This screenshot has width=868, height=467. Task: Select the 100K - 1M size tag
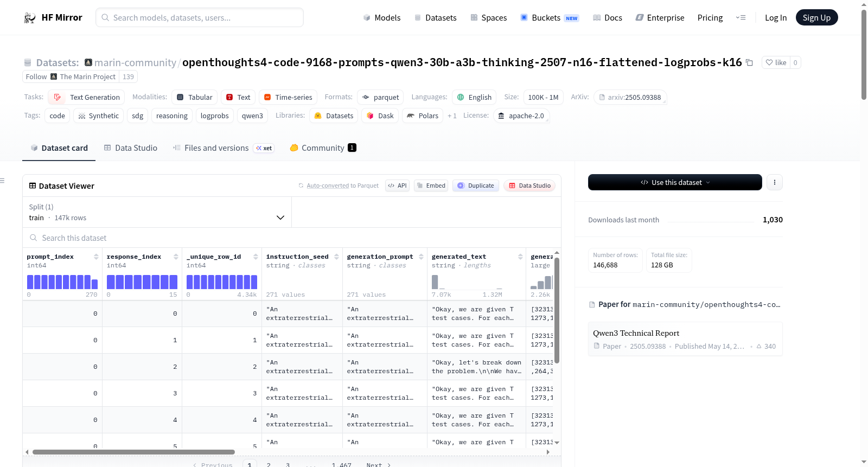[x=543, y=97]
